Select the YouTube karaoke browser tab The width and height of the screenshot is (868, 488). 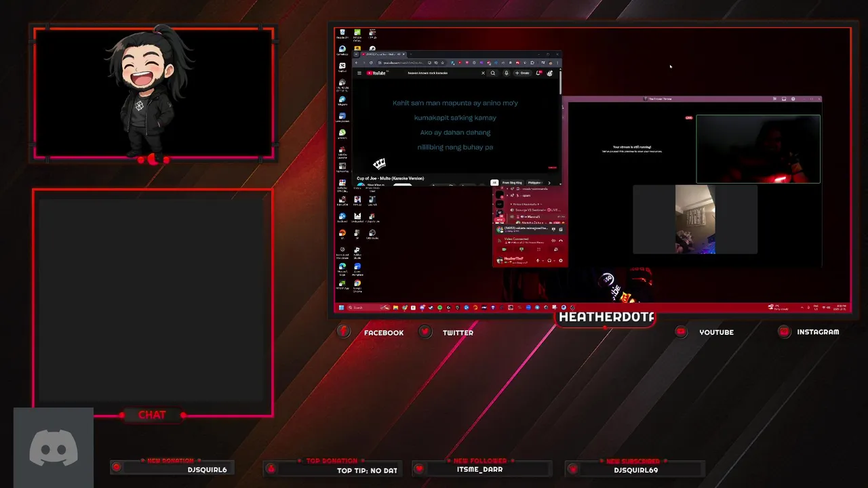tap(383, 54)
